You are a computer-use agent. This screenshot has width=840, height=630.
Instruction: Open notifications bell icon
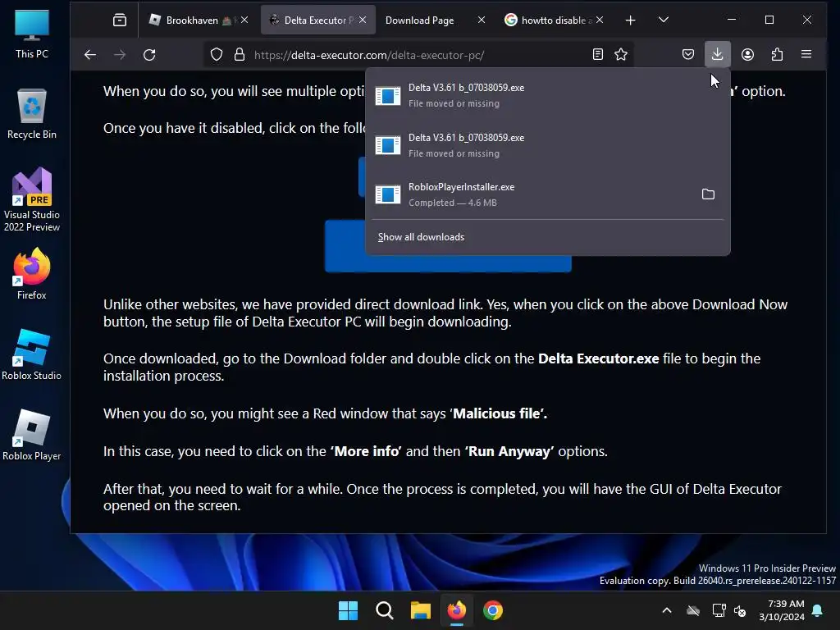tap(818, 610)
